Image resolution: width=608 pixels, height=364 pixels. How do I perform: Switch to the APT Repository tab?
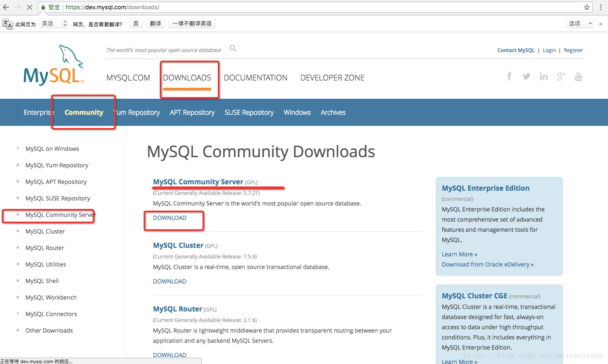[x=192, y=112]
